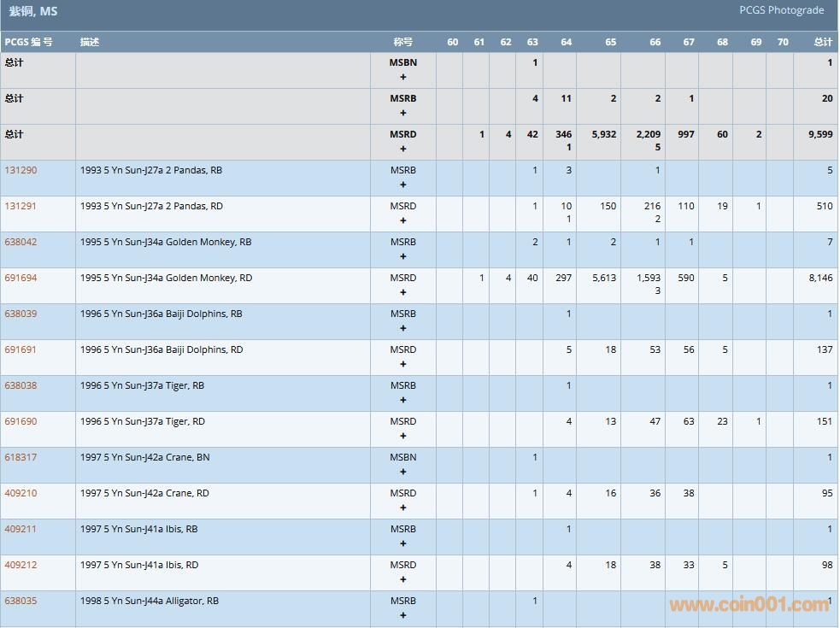The height and width of the screenshot is (628, 840).
Task: Click the '描述' column header
Action: pos(90,42)
